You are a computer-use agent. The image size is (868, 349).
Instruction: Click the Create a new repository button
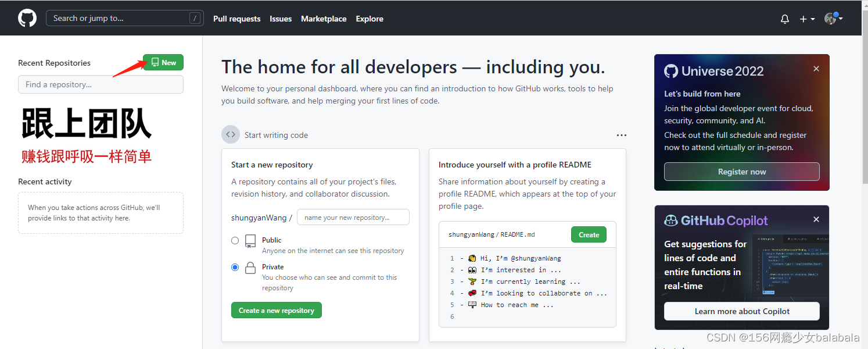tap(276, 310)
